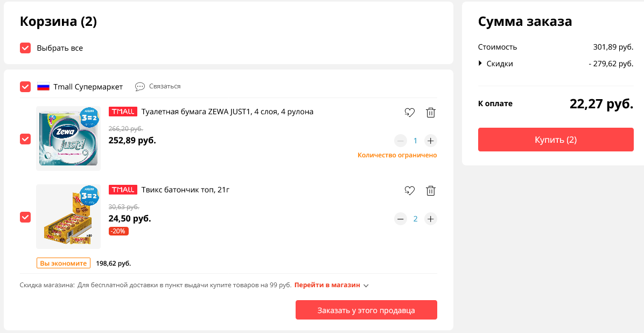The width and height of the screenshot is (644, 333).
Task: Uncheck the Tmall Supermarket store checkbox
Action: click(25, 87)
